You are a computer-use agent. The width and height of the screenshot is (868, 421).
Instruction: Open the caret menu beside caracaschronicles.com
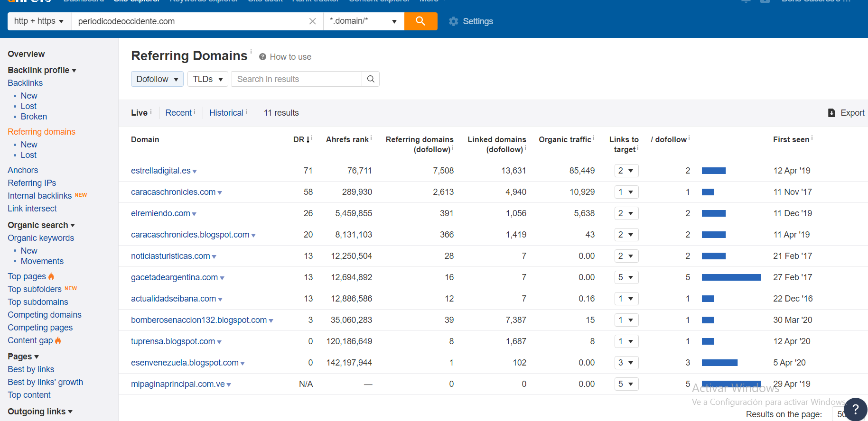(x=220, y=193)
